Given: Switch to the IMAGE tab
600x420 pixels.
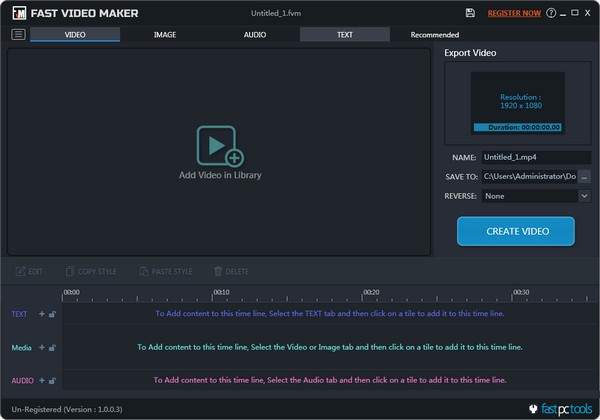Looking at the screenshot, I should [165, 34].
